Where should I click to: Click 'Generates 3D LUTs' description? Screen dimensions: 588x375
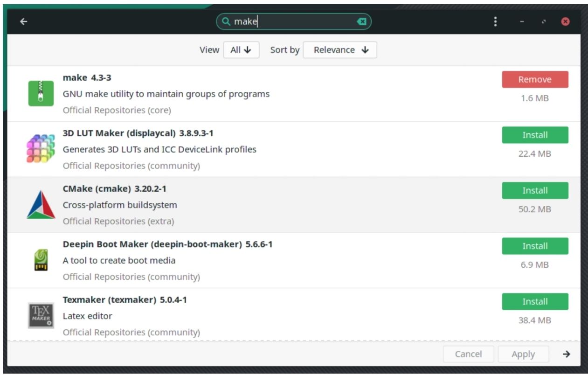tap(159, 149)
